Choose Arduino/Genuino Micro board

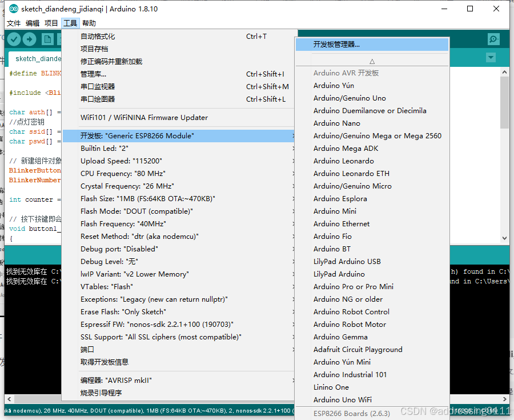pos(372,186)
